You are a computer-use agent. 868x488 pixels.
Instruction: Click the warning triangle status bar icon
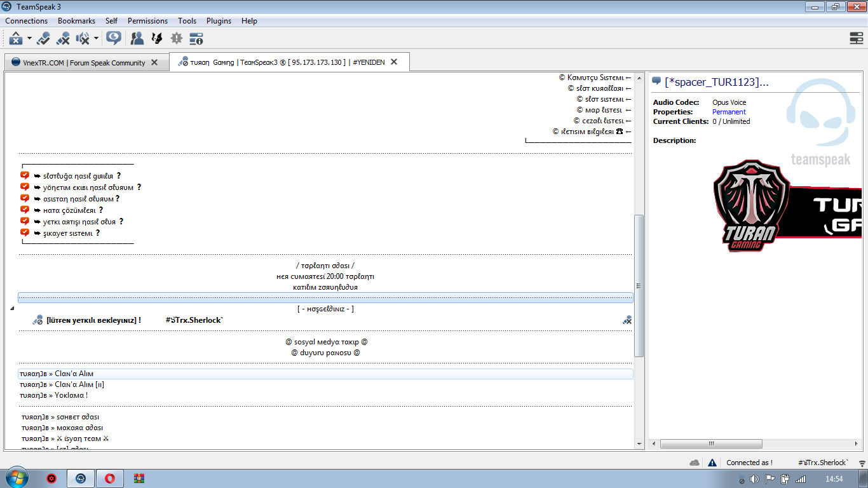coord(712,463)
